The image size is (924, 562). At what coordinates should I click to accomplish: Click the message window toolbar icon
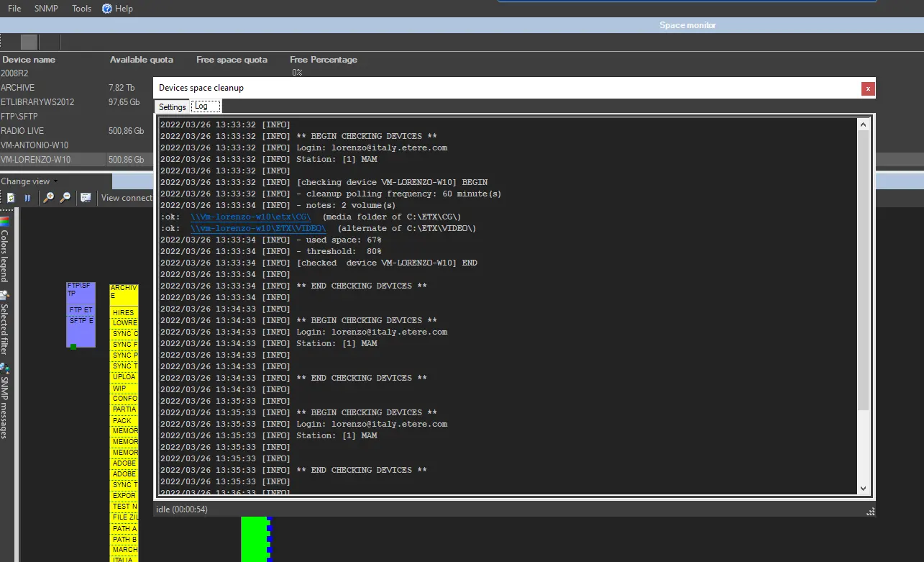coord(86,198)
